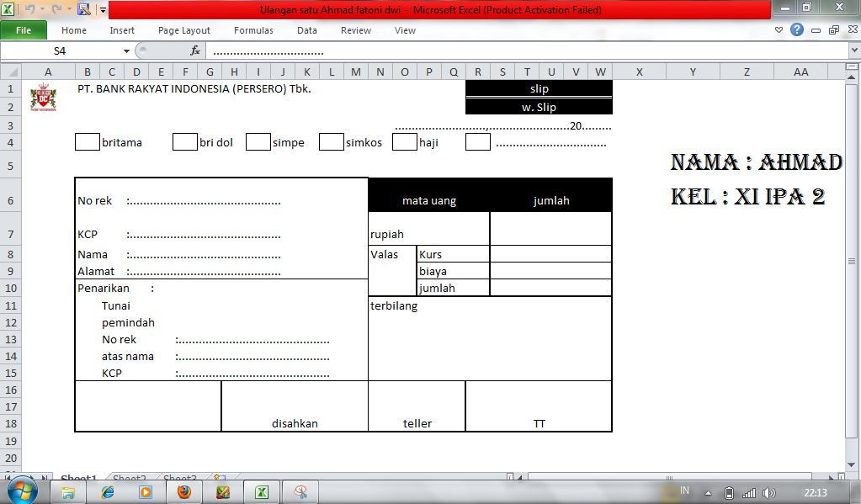The height and width of the screenshot is (504, 861).
Task: Tick the britama checkbox box
Action: 88,141
